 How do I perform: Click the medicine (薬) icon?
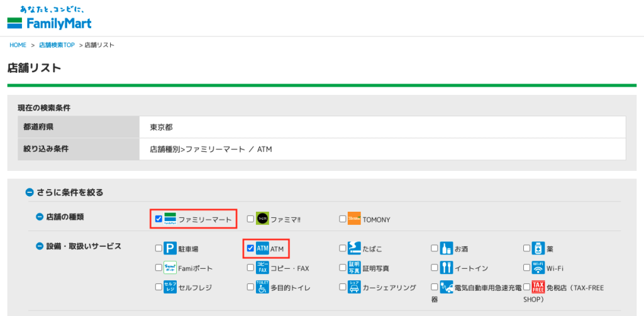pos(538,249)
